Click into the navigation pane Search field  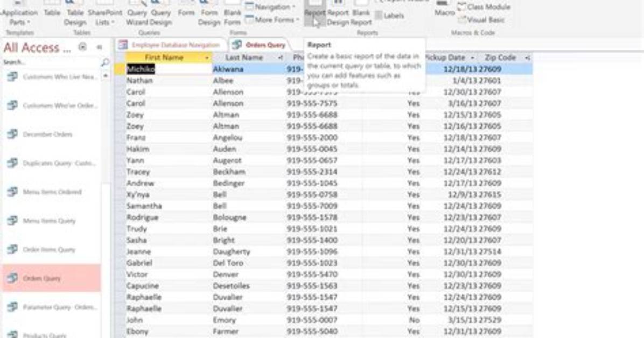51,62
